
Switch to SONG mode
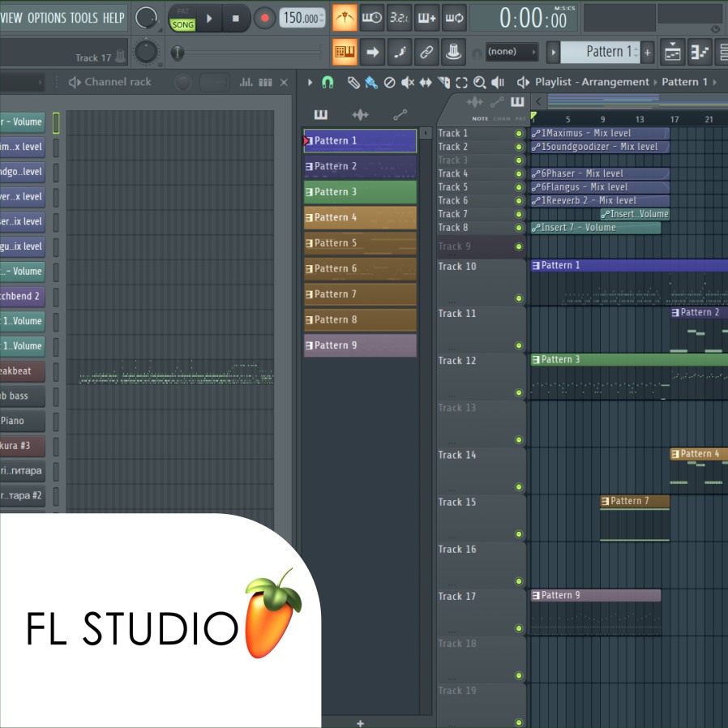pyautogui.click(x=183, y=24)
